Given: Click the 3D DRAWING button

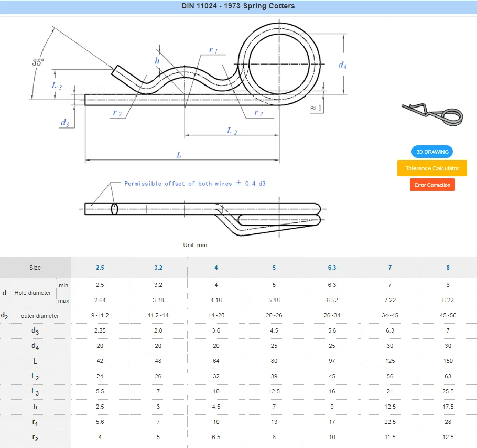Looking at the screenshot, I should pos(432,152).
